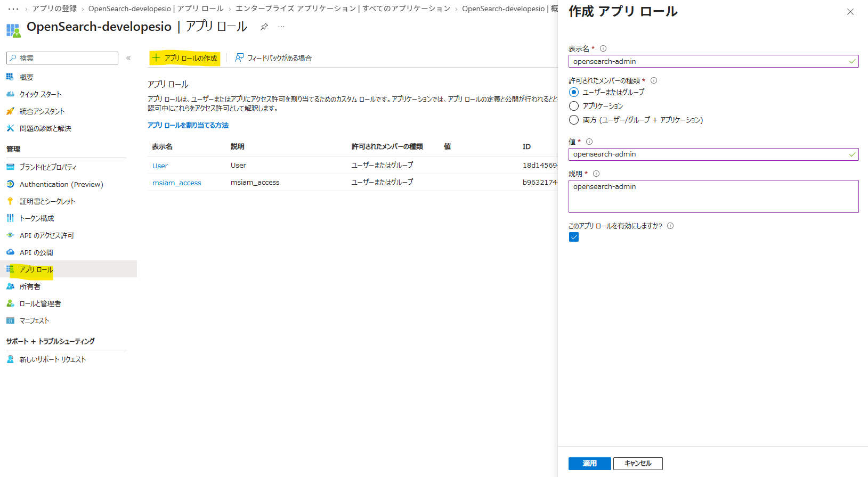
Task: Click the 新しいサポート リクエスト person icon
Action: [x=10, y=359]
